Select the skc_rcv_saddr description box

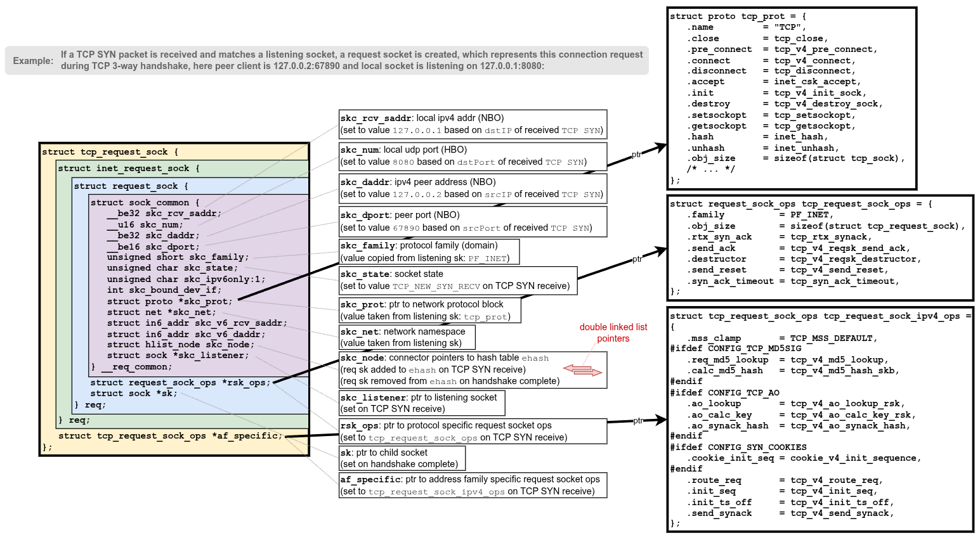tap(473, 124)
